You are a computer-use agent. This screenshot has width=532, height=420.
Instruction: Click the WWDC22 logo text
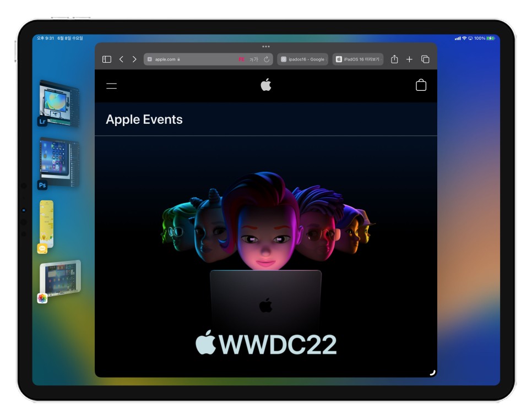tap(266, 343)
